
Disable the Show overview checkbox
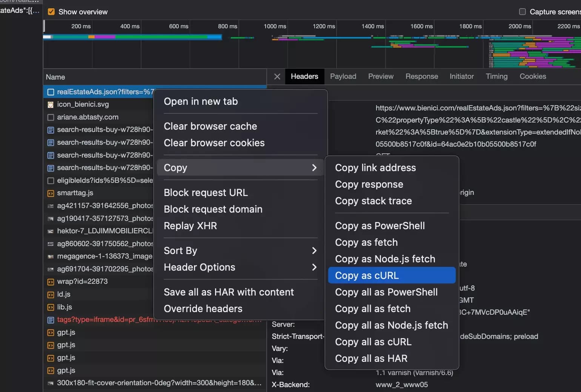(x=51, y=12)
